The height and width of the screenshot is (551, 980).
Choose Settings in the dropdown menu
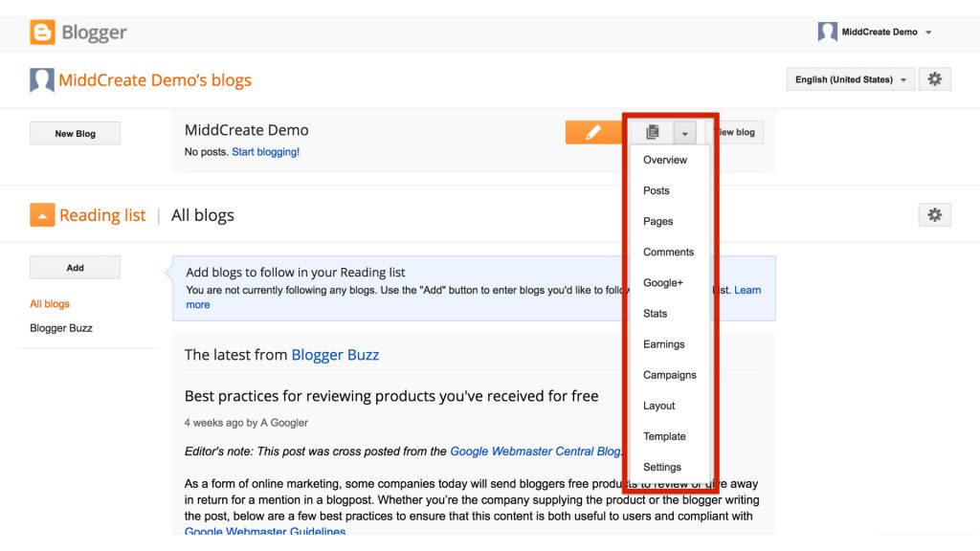662,467
